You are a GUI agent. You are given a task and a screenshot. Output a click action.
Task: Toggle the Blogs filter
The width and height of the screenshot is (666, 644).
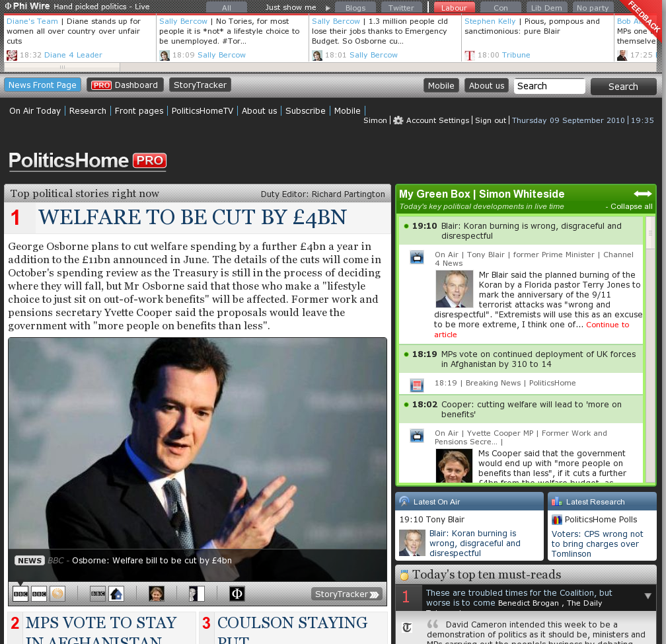(355, 8)
